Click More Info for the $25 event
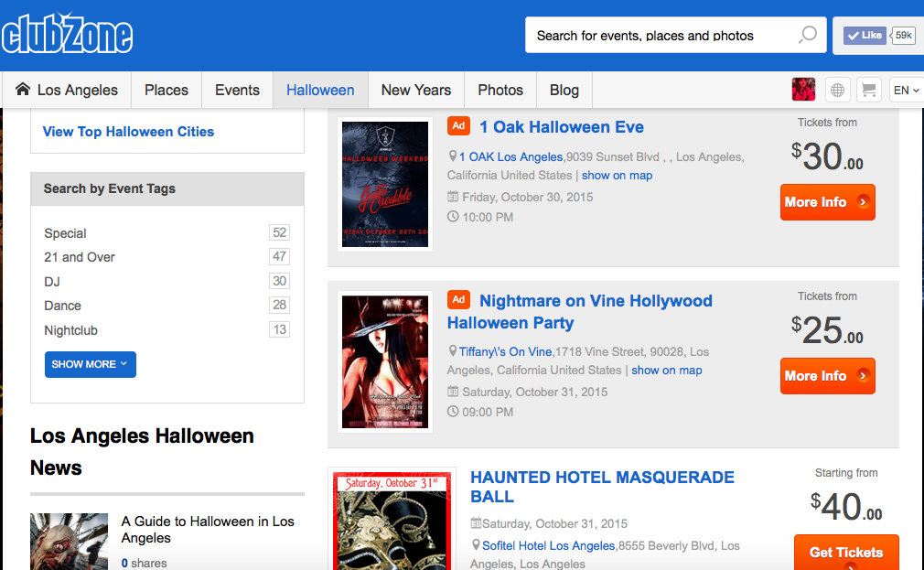 coord(827,376)
